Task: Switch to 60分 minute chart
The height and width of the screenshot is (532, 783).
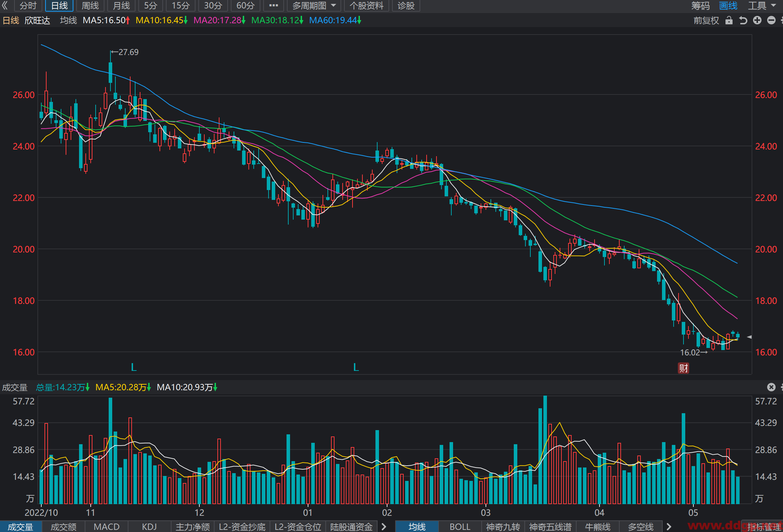Action: coord(245,6)
